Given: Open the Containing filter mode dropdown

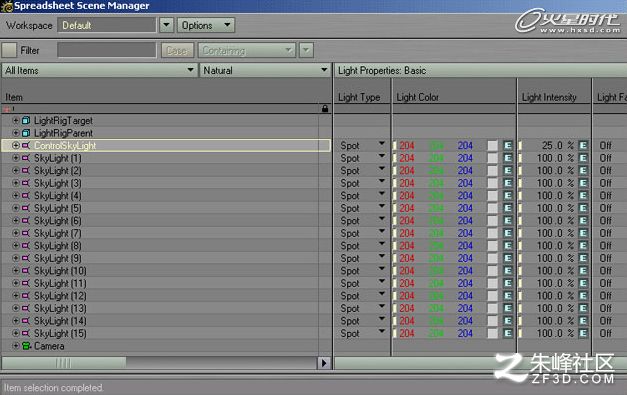Looking at the screenshot, I should [247, 50].
